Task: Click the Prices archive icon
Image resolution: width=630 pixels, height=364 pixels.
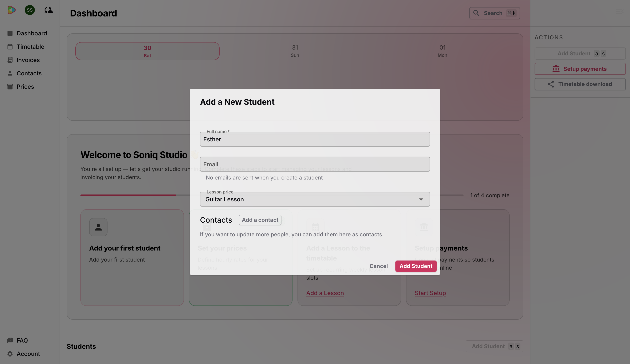Action: [10, 87]
